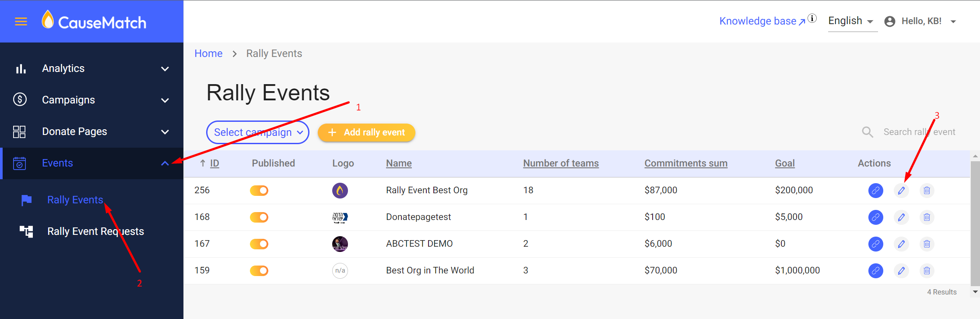This screenshot has height=319, width=980.
Task: Click the table vertical scrollbar
Action: (975, 223)
